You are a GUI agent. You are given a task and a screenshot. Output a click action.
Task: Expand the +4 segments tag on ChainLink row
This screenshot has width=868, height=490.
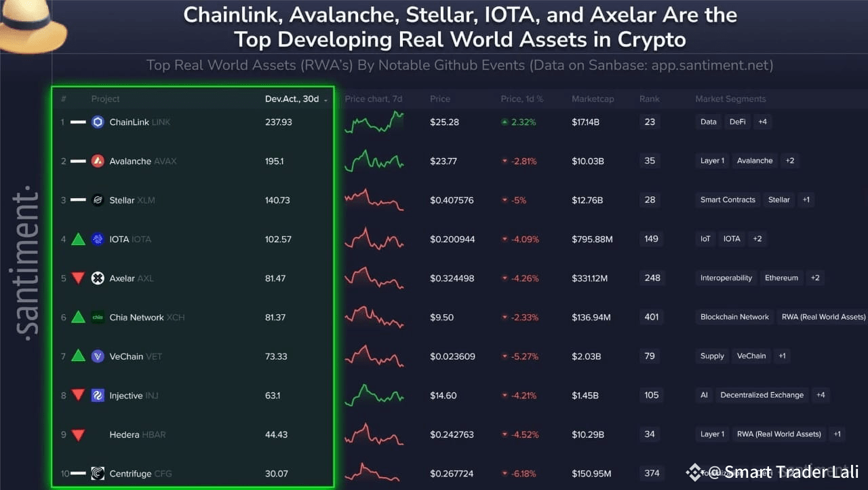(762, 122)
